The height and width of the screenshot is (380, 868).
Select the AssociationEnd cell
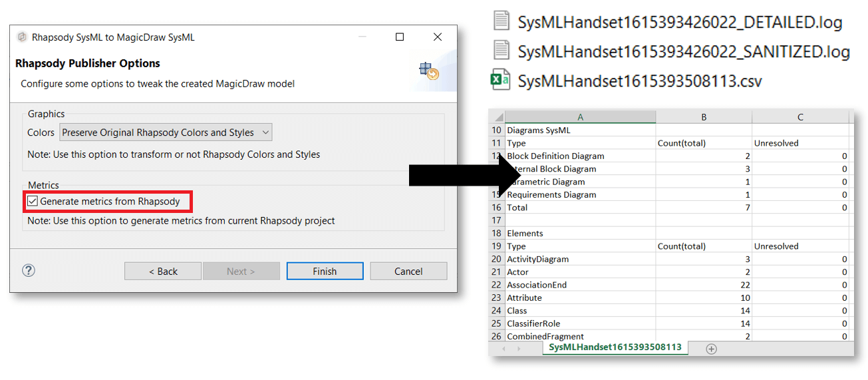tap(580, 285)
